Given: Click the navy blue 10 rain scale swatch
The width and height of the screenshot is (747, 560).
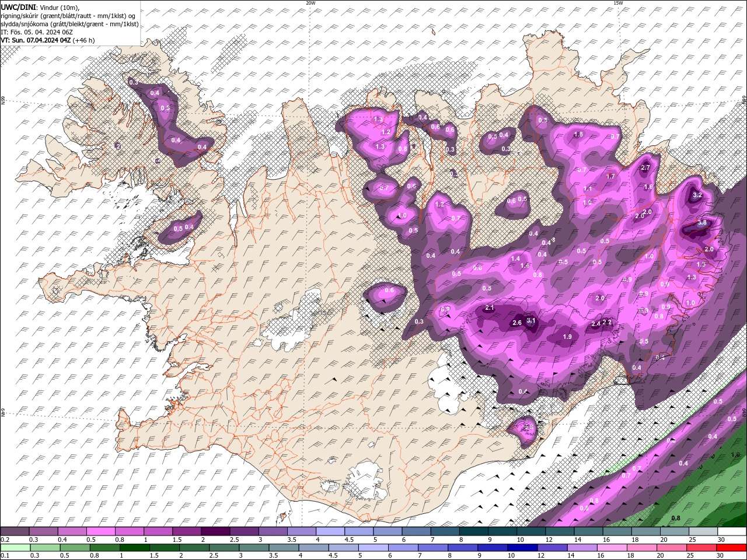Looking at the screenshot, I should click(522, 548).
